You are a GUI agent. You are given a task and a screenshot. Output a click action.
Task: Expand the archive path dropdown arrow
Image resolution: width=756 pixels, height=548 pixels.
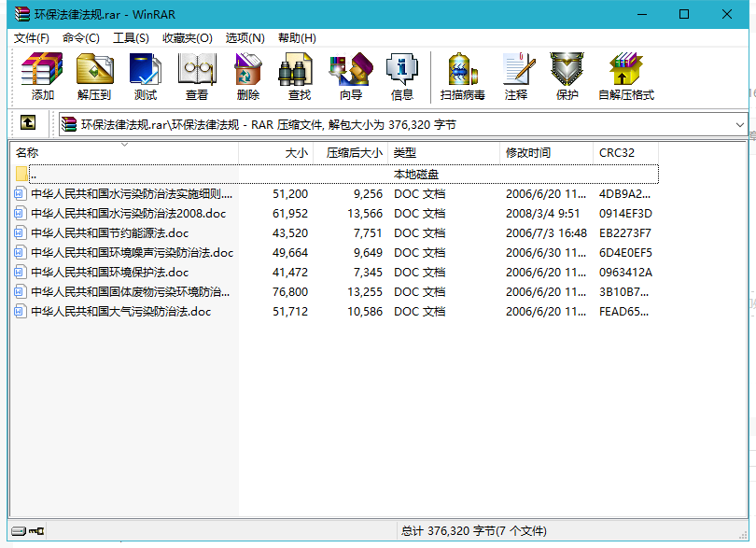point(739,125)
